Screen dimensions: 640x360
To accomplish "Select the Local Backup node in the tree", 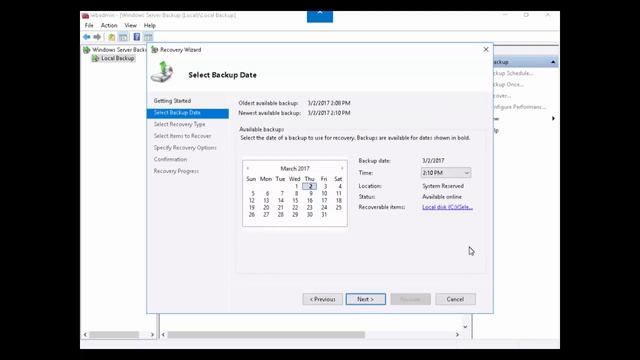I will tap(118, 58).
